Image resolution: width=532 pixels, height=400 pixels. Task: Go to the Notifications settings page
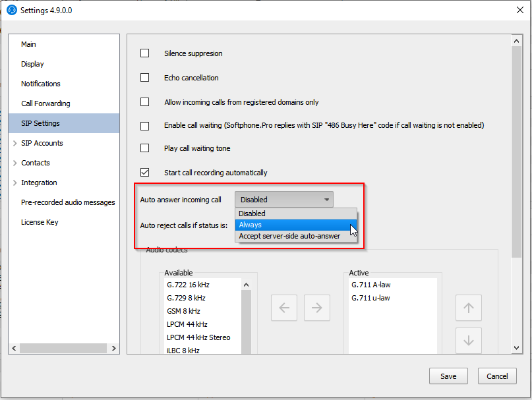41,84
